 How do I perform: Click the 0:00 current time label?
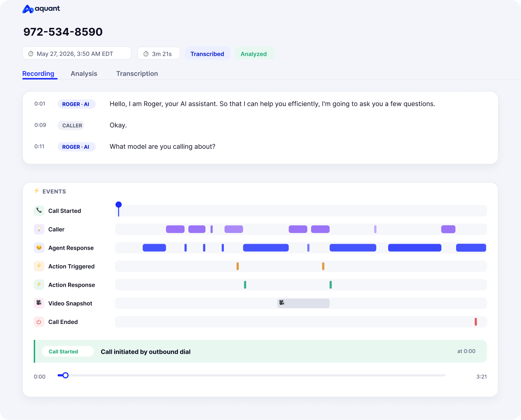(40, 377)
